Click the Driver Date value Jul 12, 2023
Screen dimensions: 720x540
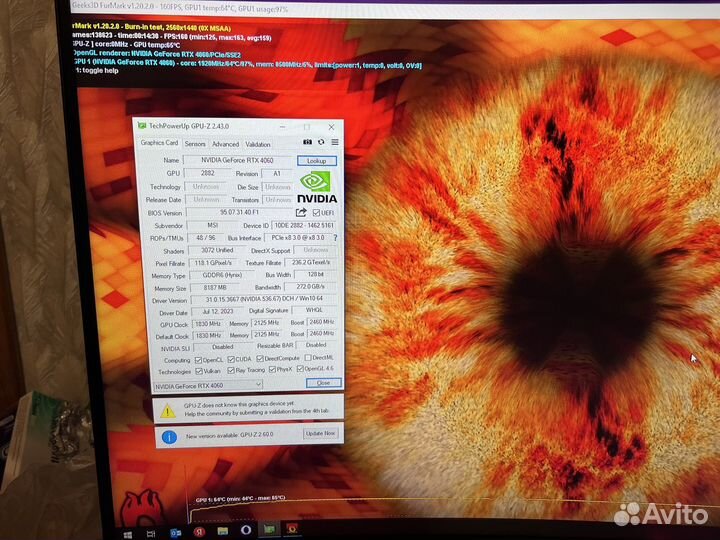(218, 311)
